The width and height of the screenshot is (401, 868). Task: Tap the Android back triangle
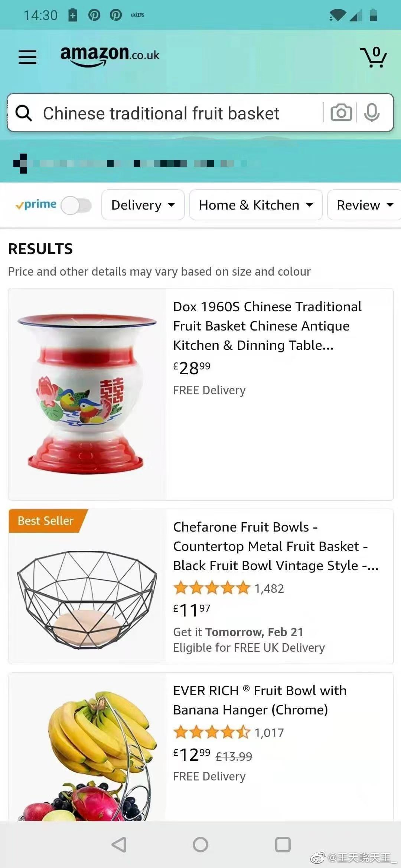119,845
